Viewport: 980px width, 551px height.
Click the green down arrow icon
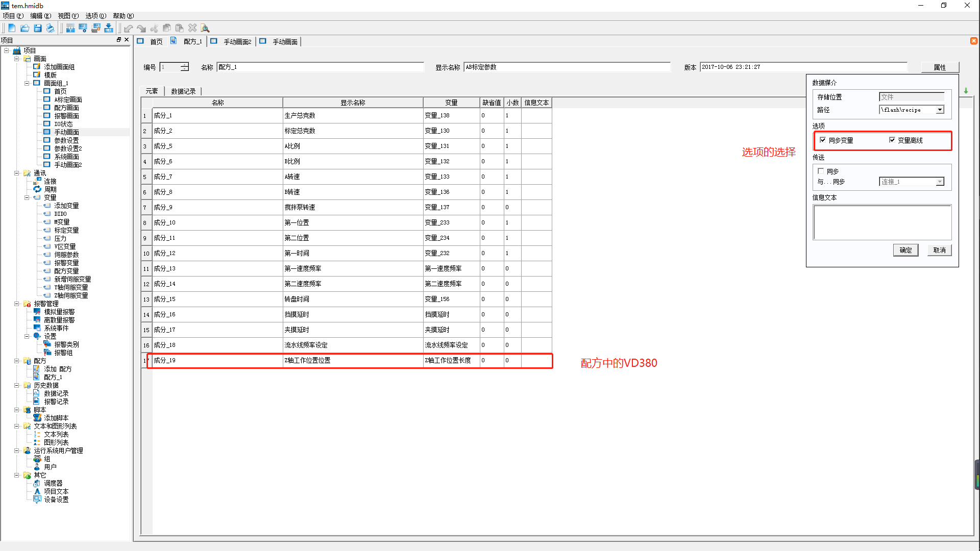(x=966, y=91)
